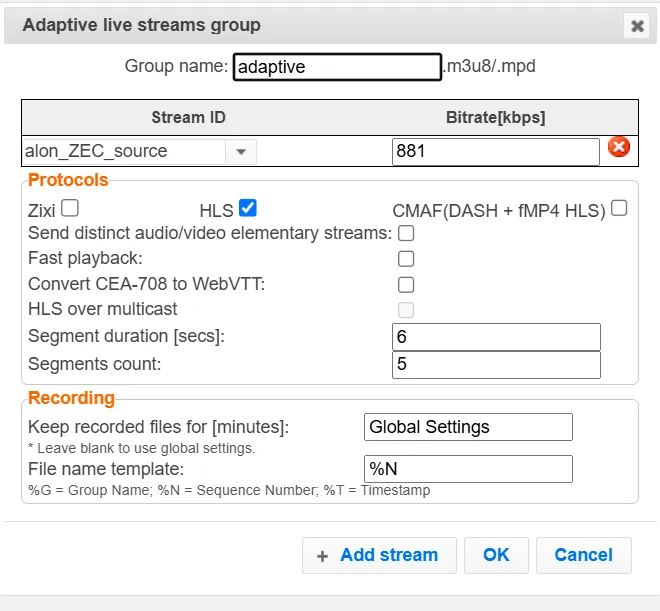This screenshot has height=611, width=660.
Task: Toggle Convert CEA-708 to WebVTT checkbox
Action: [x=406, y=284]
